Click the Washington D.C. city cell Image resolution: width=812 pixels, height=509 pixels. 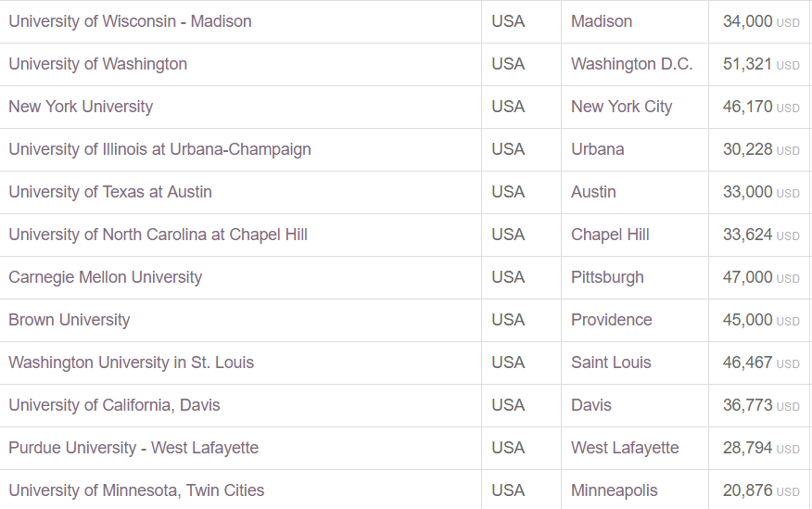click(x=632, y=64)
